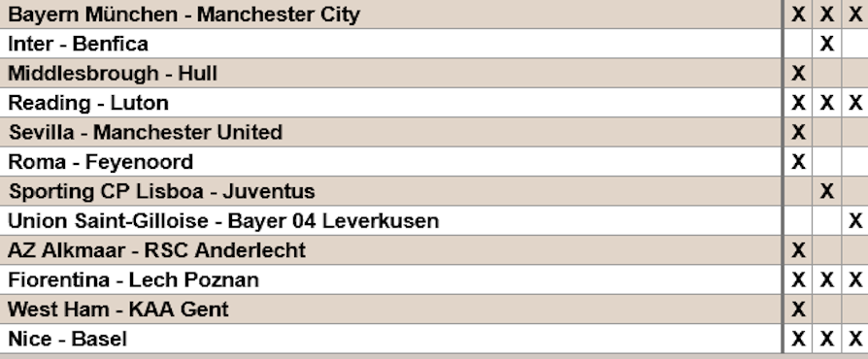The image size is (868, 359).
Task: Select the Sevilla - Manchester United match name
Action: coord(146,132)
